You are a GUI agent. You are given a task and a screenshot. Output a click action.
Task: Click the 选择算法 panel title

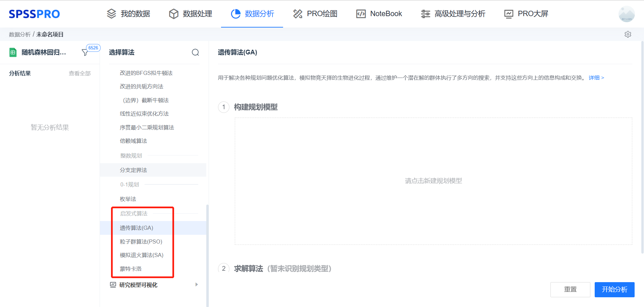point(121,52)
